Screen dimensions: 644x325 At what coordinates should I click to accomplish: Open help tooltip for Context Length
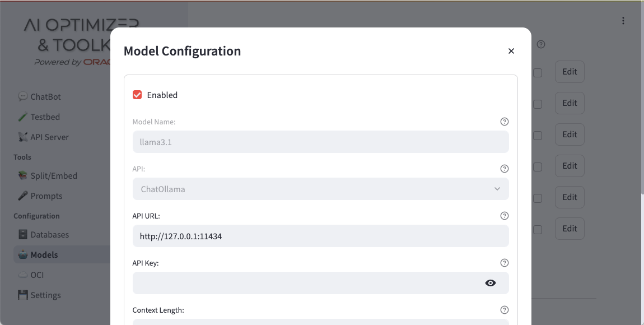505,310
